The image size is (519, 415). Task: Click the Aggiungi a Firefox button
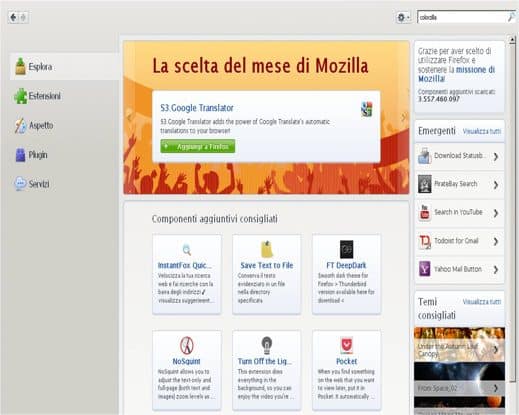[x=198, y=146]
